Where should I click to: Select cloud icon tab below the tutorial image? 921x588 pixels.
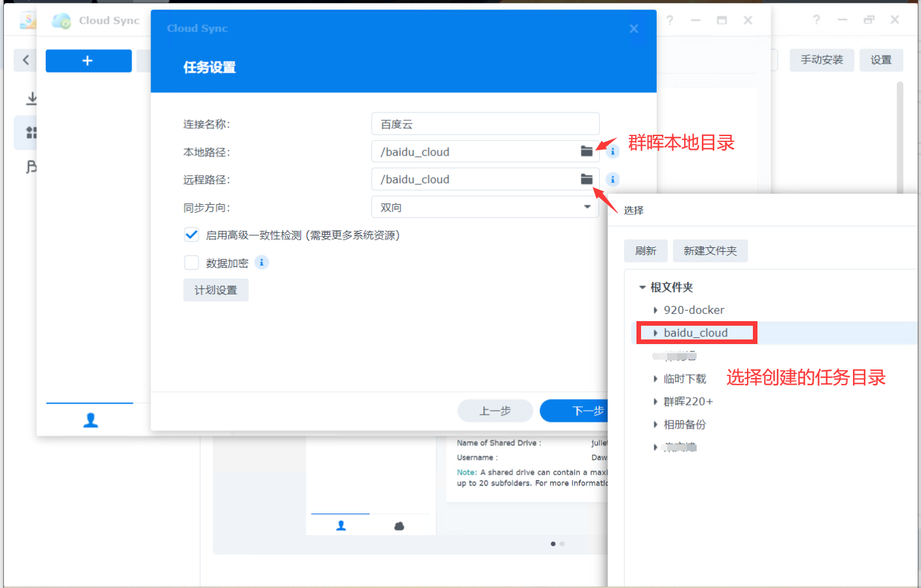(x=399, y=526)
